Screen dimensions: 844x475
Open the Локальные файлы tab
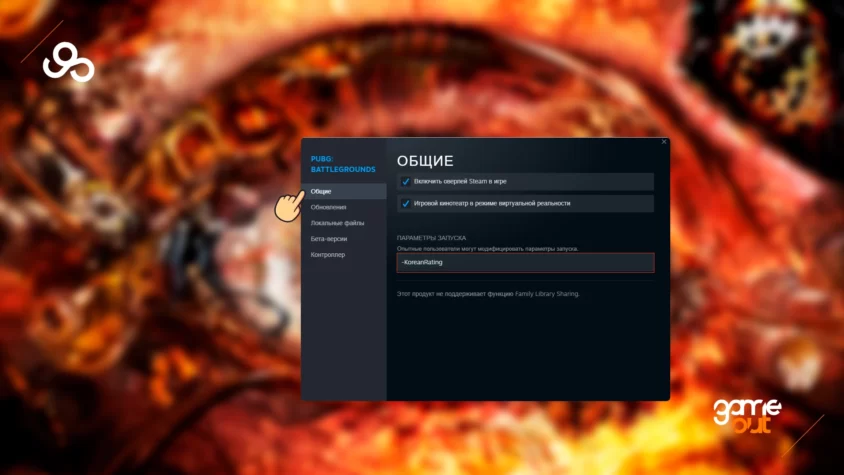click(337, 223)
